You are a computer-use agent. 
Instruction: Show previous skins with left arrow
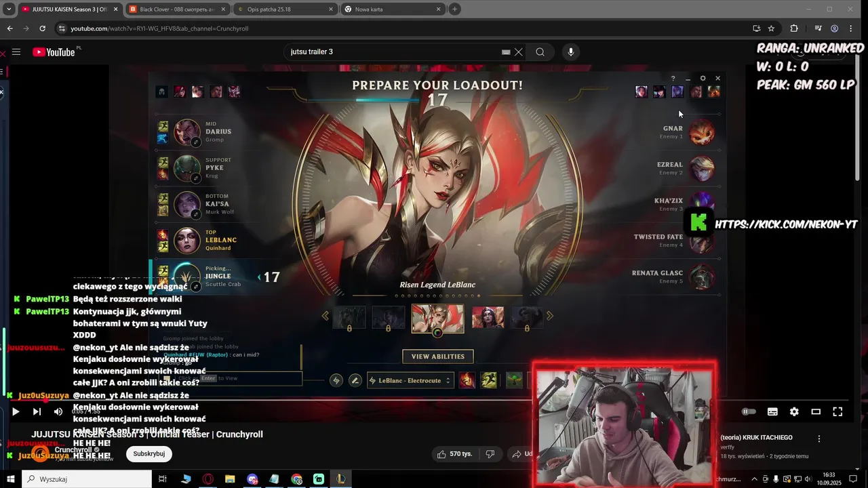pos(325,316)
